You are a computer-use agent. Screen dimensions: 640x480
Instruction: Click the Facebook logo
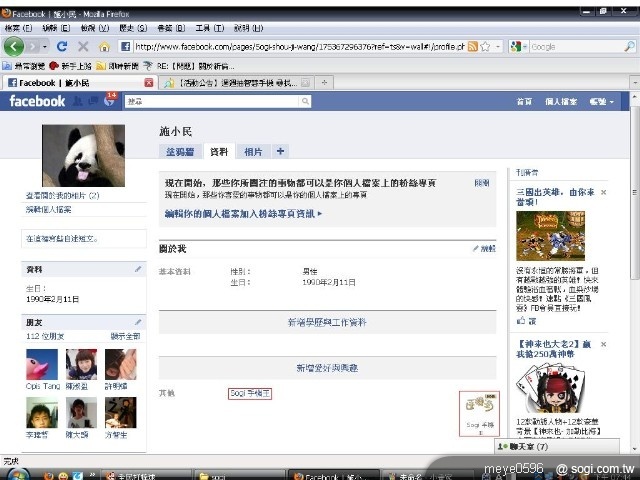pyautogui.click(x=37, y=102)
